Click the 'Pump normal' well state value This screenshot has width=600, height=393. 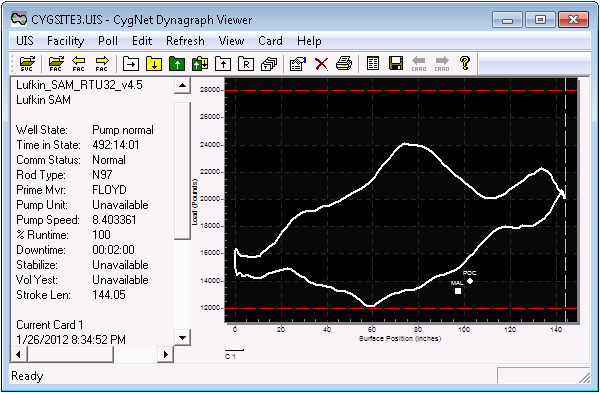tap(123, 130)
